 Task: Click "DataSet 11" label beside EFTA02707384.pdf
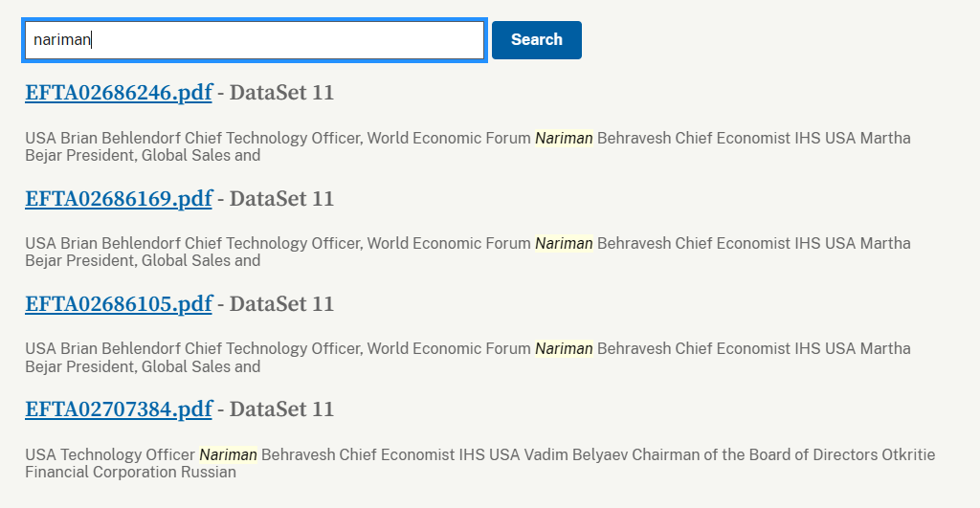click(x=281, y=409)
